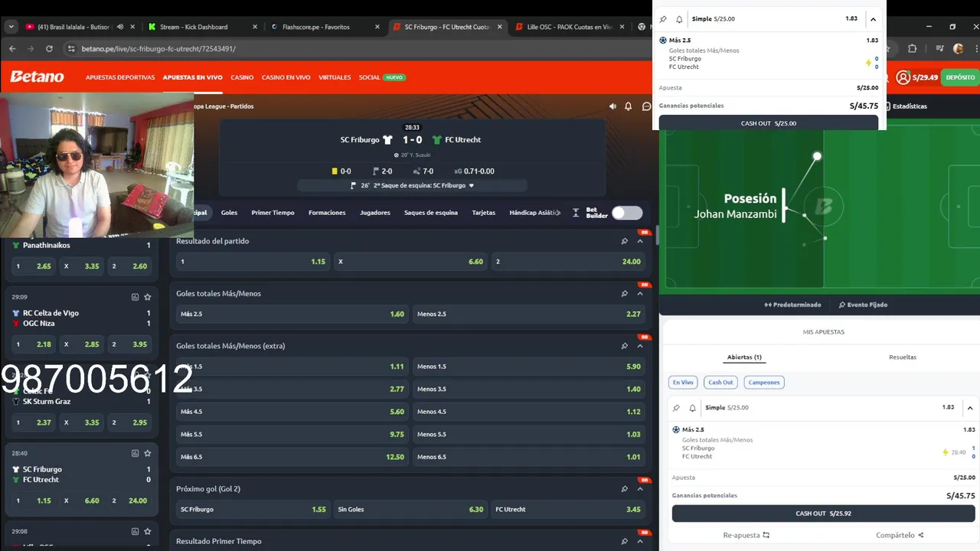
Task: Click Re-apuesta link
Action: [x=746, y=535]
